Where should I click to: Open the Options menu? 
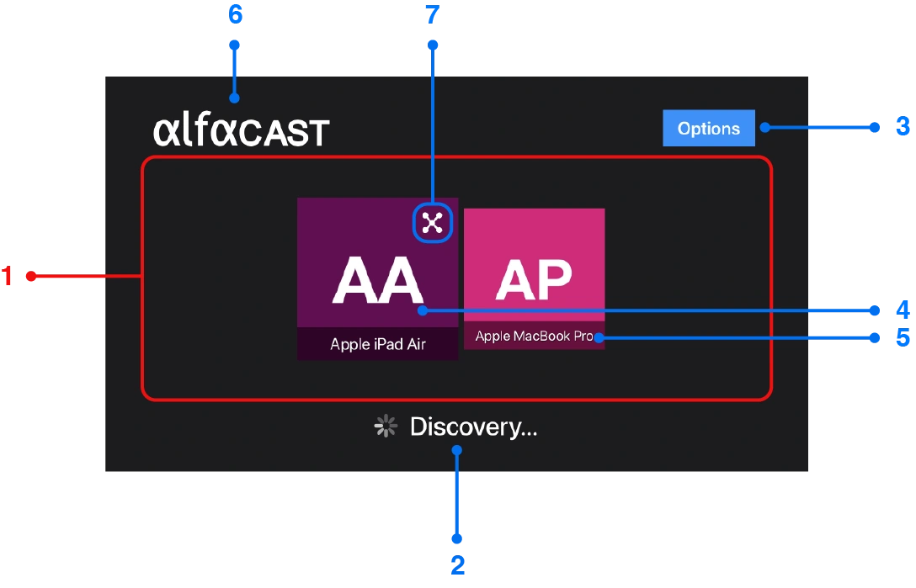click(708, 129)
